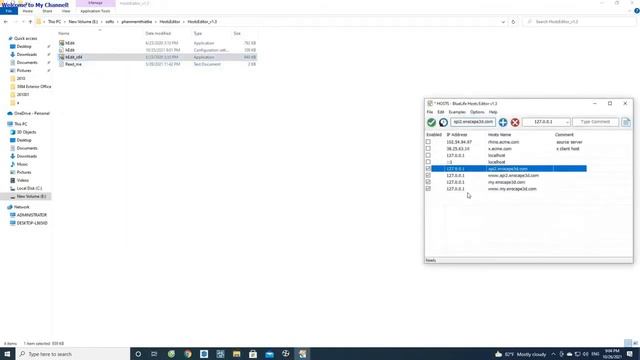Click the Manage contextual tab in File Explorer
640x360 pixels.
pos(96,3)
